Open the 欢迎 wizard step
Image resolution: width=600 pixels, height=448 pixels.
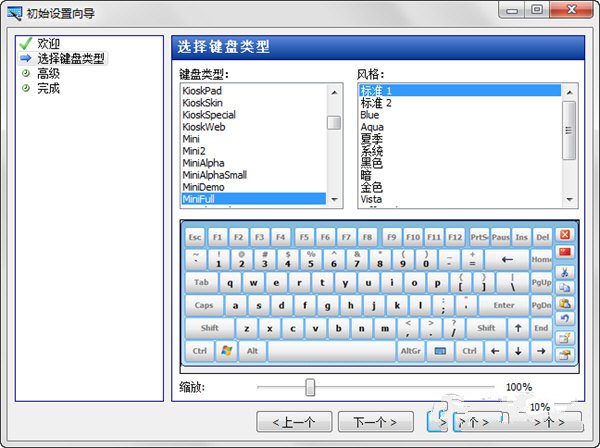48,44
